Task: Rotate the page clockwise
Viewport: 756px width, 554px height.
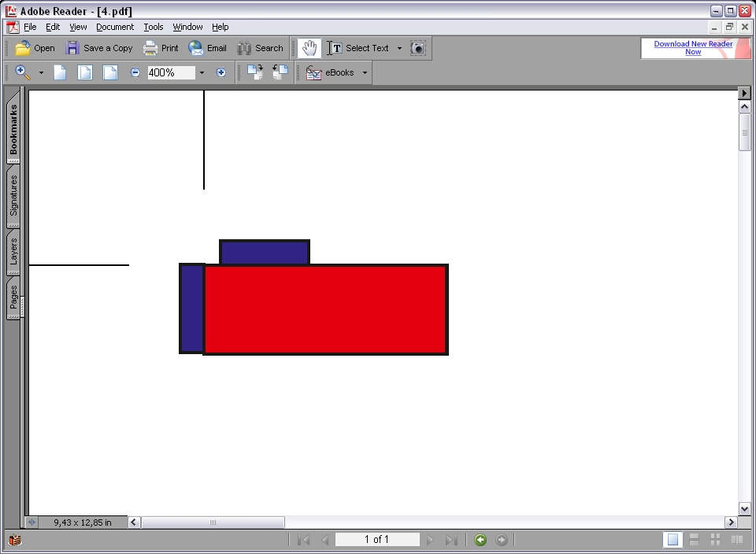Action: click(254, 72)
